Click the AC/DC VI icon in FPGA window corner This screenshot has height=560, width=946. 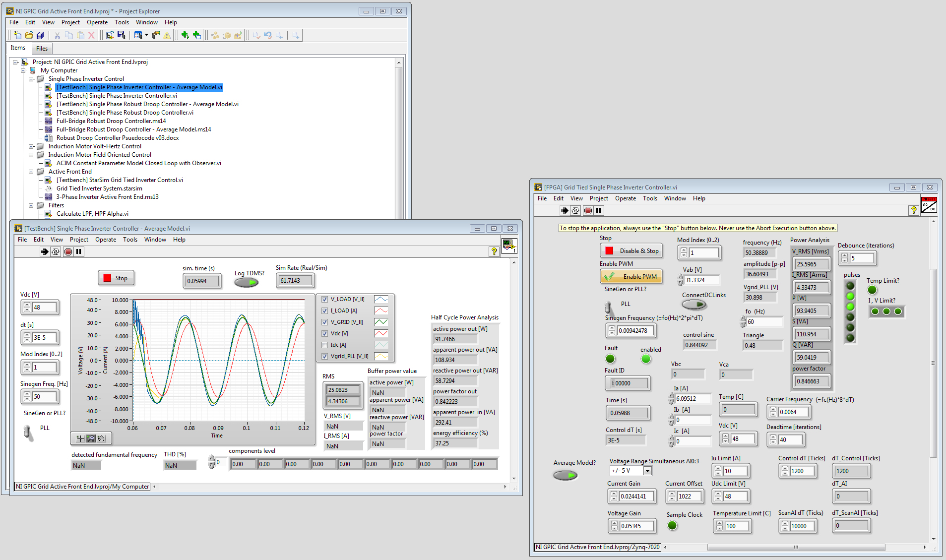click(x=929, y=205)
